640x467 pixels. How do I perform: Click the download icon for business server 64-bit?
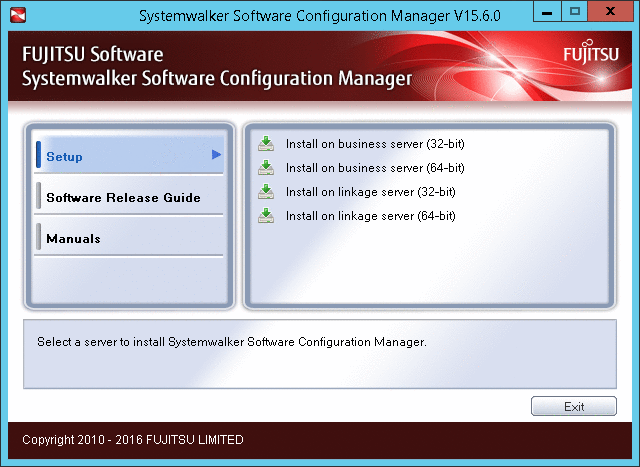(x=266, y=168)
